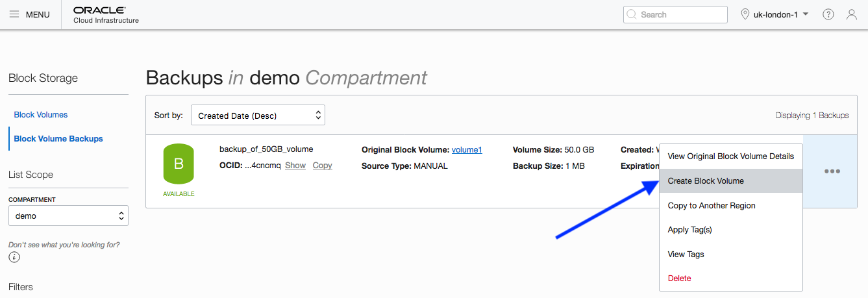Click the three-dot actions icon

pyautogui.click(x=832, y=171)
